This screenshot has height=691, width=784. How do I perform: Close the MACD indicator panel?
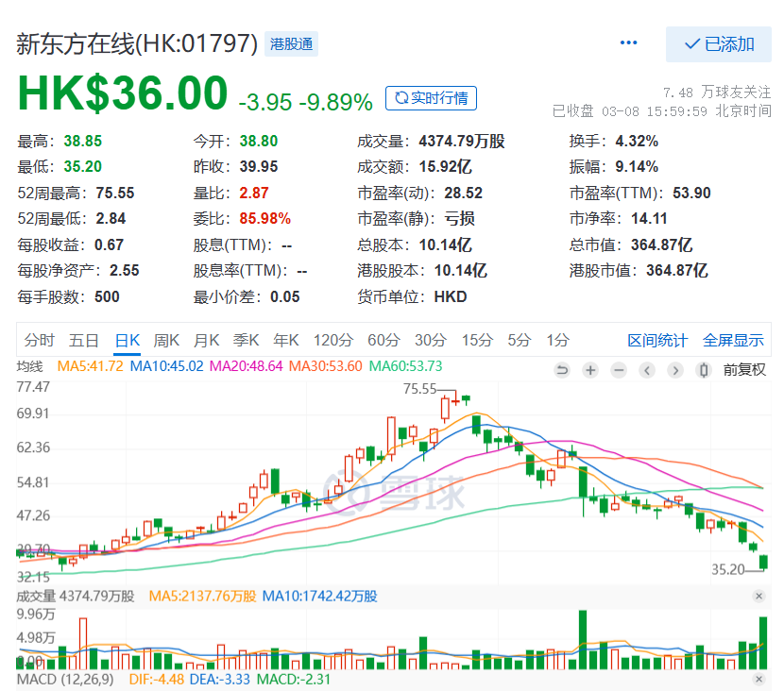758,680
